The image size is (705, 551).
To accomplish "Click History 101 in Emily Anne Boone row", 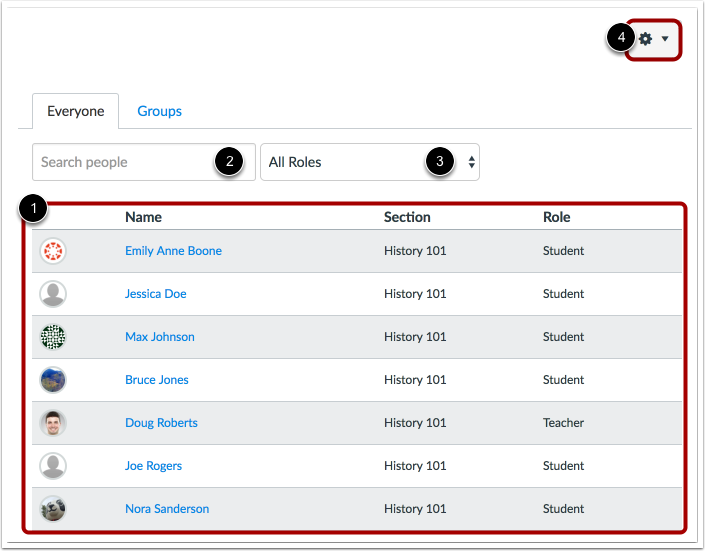I will tap(415, 251).
